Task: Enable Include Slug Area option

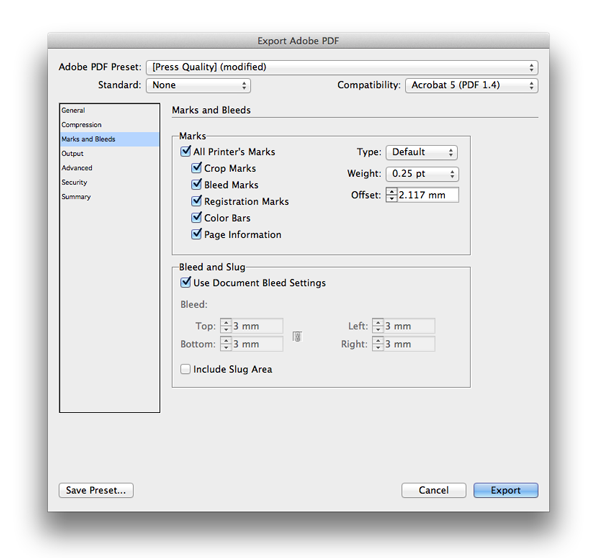Action: coord(186,369)
